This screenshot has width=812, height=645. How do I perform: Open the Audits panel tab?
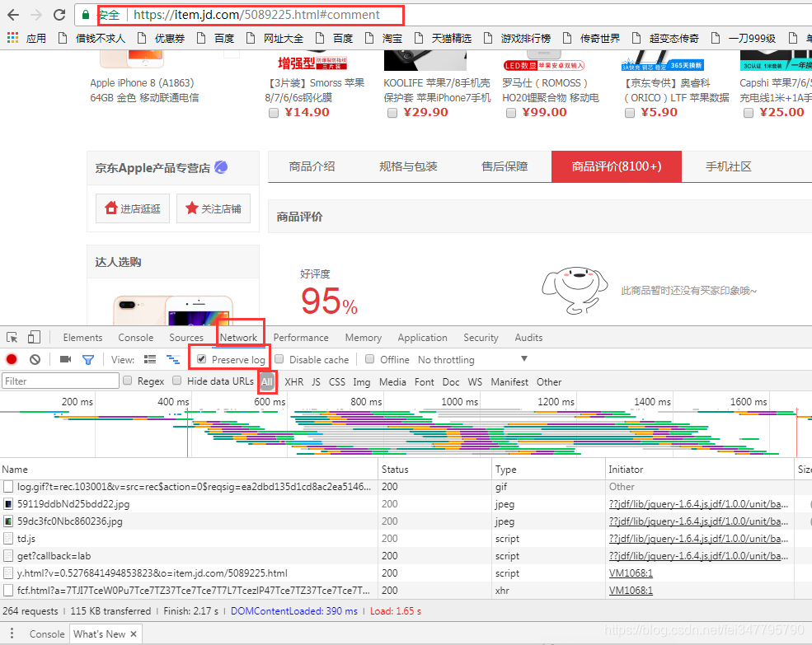528,338
